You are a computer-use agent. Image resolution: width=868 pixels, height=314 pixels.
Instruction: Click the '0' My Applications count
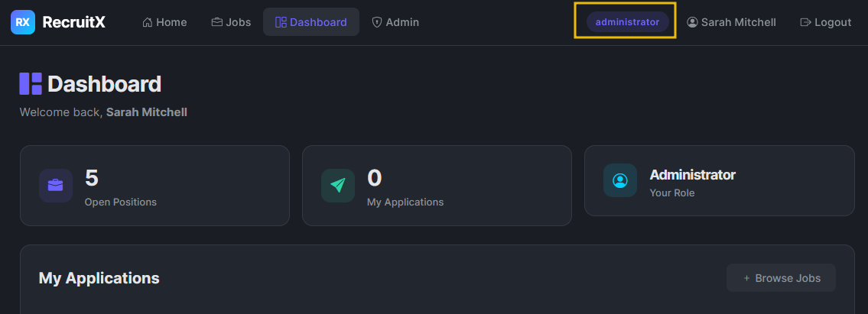375,178
